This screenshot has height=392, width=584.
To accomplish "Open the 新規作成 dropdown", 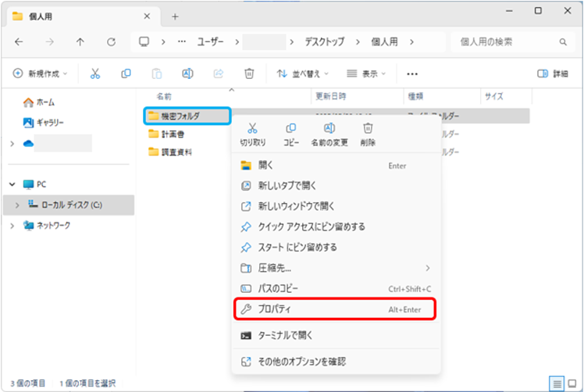I will click(x=41, y=73).
